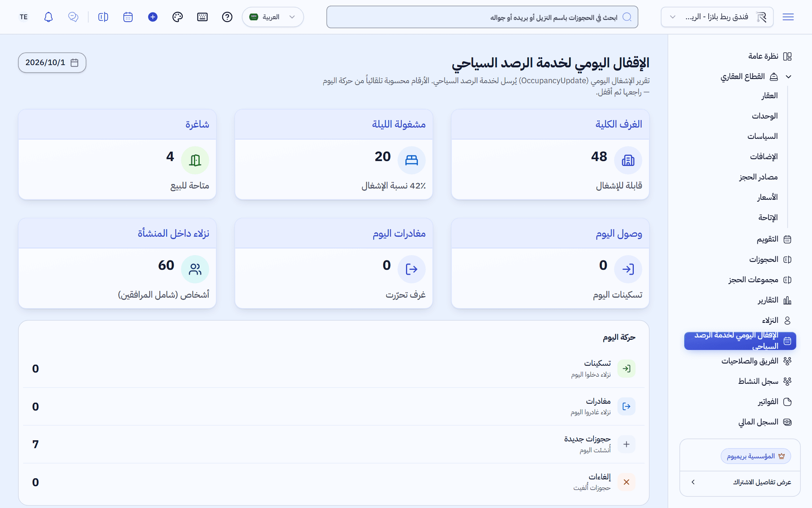Open السياسات policies in sidebar
This screenshot has height=508, width=812.
click(762, 136)
